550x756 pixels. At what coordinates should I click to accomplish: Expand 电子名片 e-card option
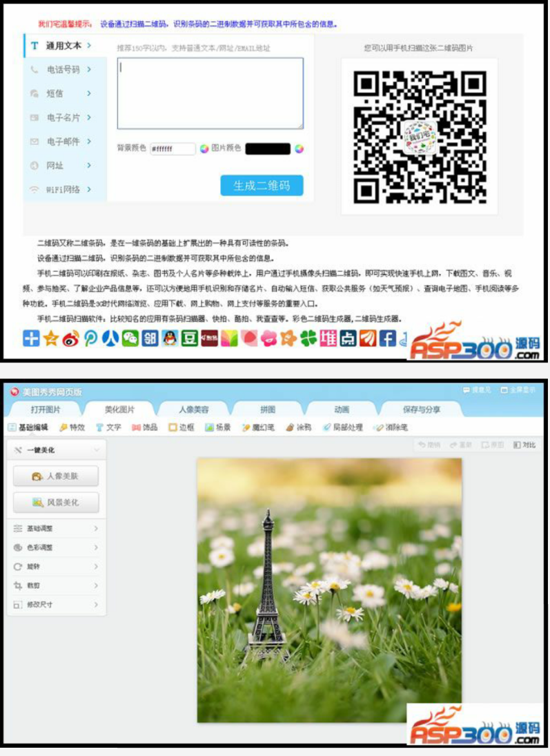coord(65,117)
